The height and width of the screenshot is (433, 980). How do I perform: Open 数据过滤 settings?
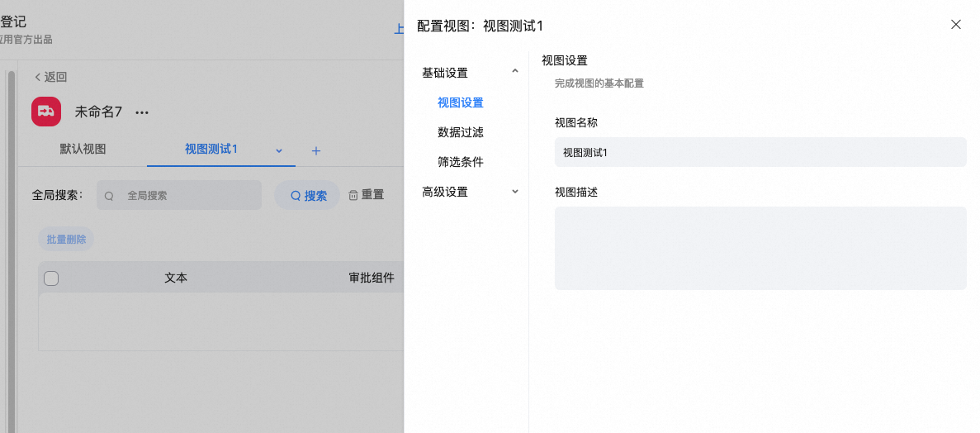(460, 132)
